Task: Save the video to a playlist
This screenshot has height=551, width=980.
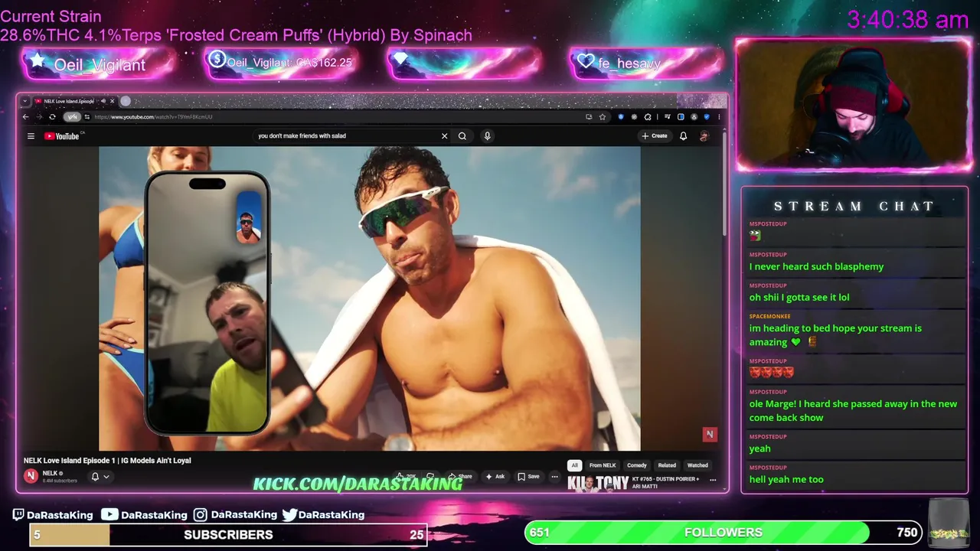Action: click(x=528, y=476)
